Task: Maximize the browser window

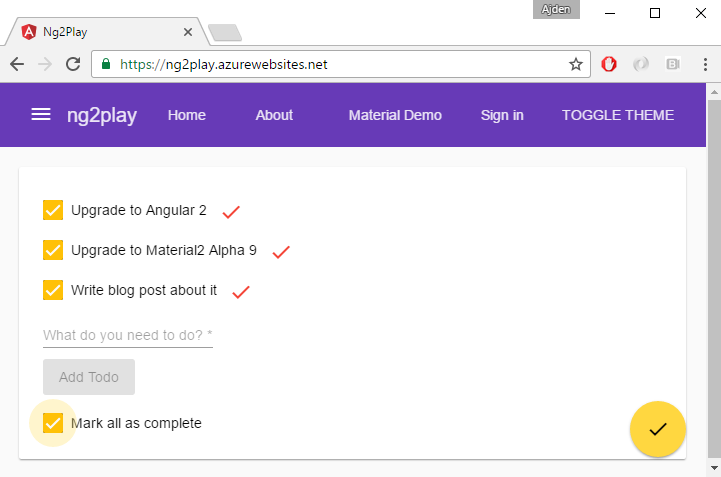Action: tap(655, 13)
